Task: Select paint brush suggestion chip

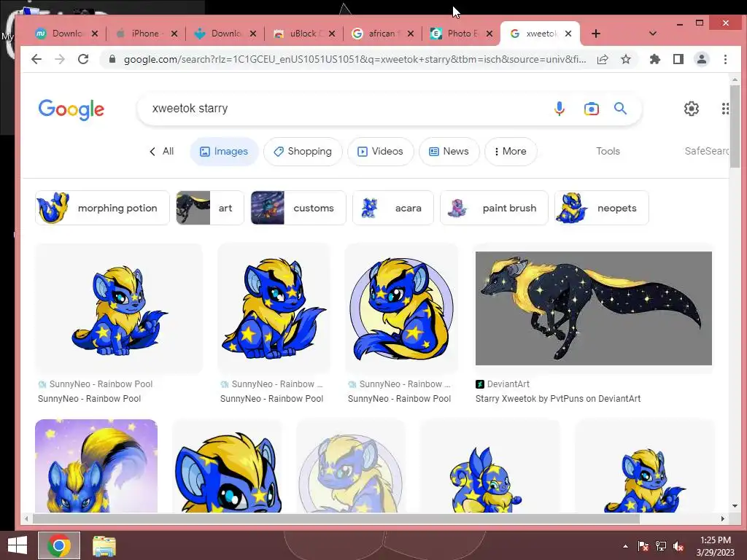Action: [x=494, y=208]
